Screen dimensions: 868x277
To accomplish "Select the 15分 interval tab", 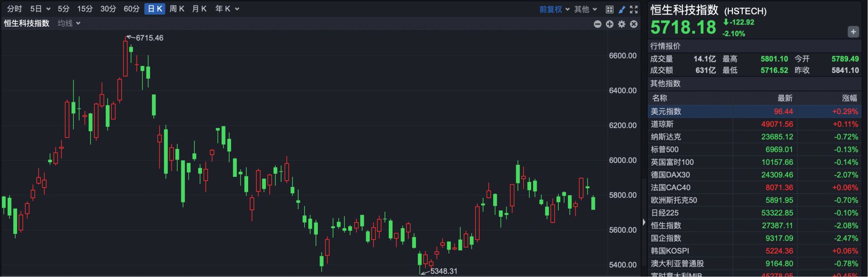I will pos(85,9).
